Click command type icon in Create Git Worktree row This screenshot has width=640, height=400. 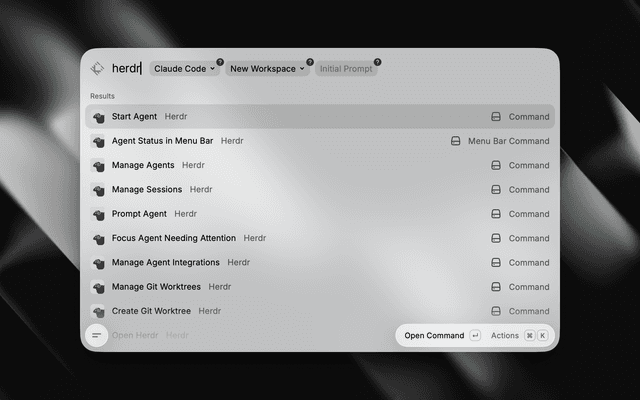[x=496, y=311]
